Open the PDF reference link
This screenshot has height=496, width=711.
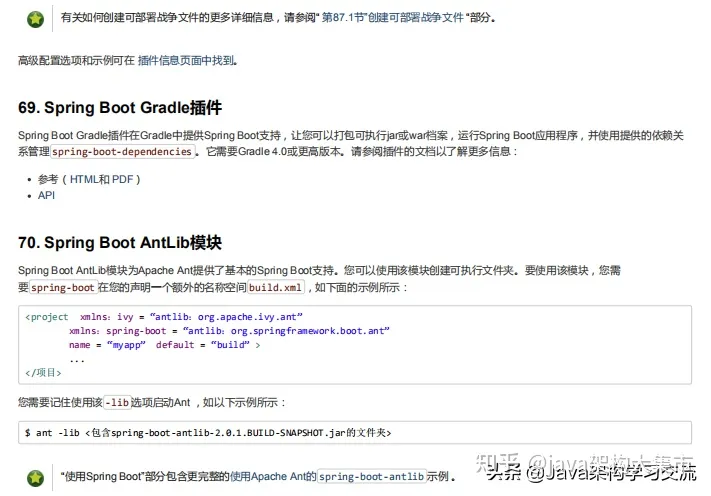122,180
